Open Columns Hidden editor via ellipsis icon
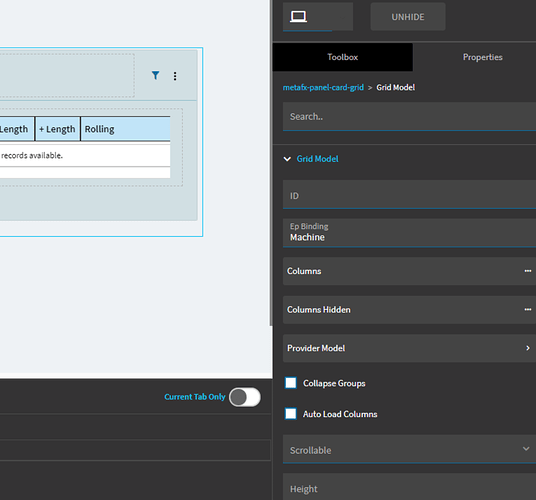This screenshot has width=536, height=500. coord(527,310)
